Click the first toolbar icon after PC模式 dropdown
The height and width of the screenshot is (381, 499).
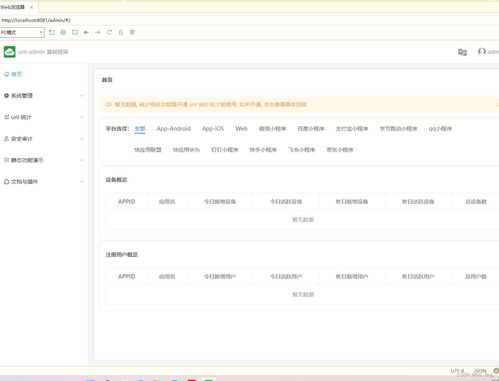click(x=52, y=32)
